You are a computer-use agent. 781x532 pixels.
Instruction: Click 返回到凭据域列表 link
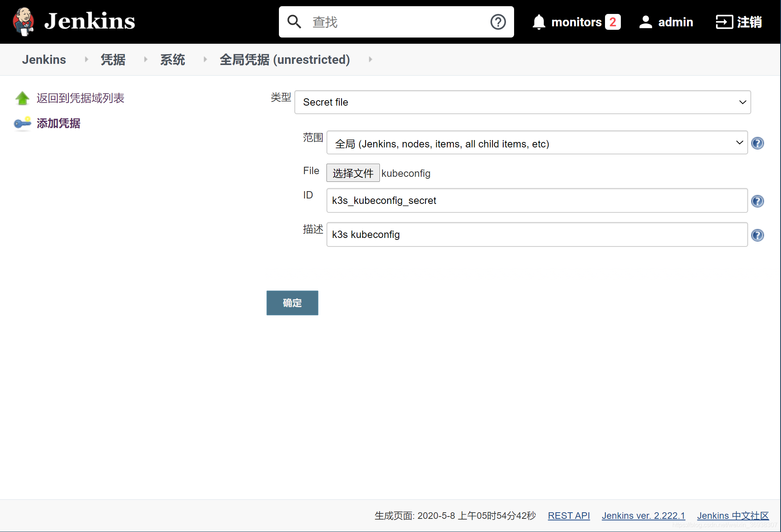80,98
